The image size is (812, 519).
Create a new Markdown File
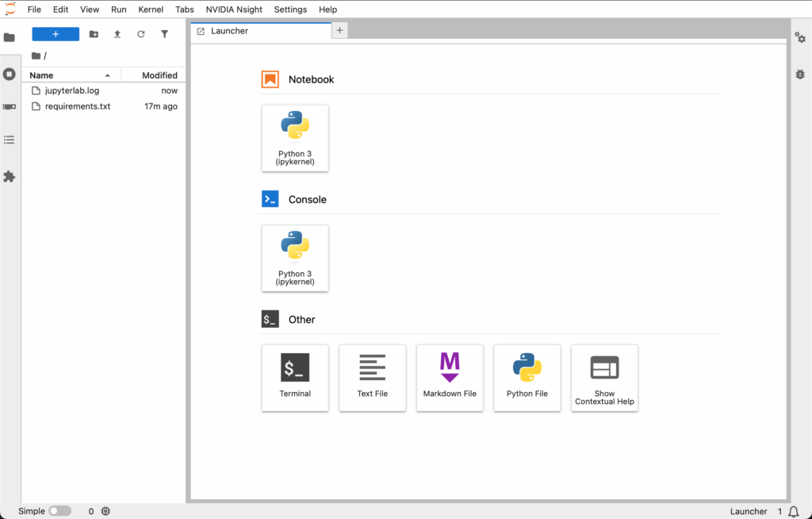point(450,378)
